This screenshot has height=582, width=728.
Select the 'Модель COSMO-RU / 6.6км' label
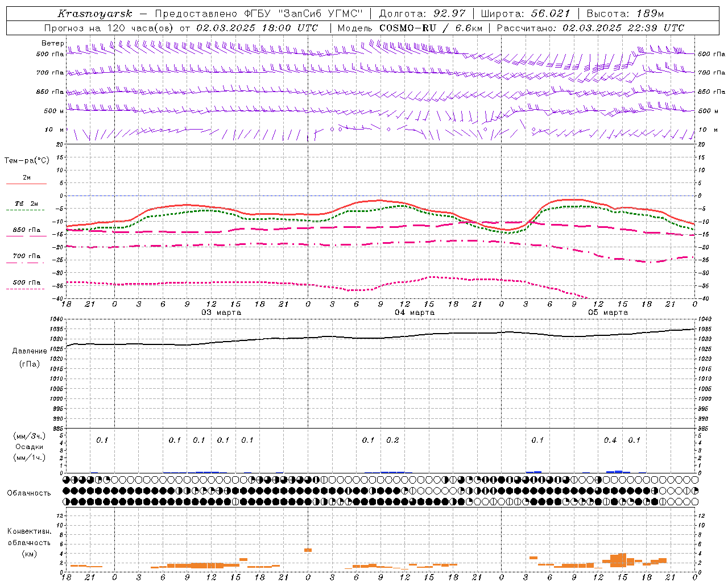pyautogui.click(x=410, y=28)
